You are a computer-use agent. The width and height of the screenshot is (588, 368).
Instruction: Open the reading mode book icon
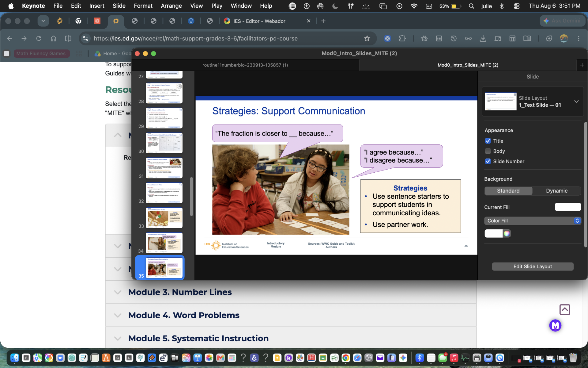(x=527, y=38)
